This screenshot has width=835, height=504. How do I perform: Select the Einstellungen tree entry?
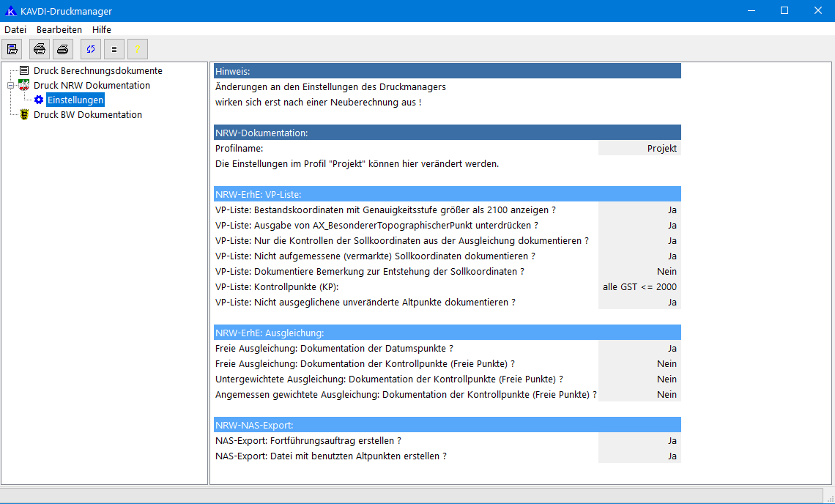(75, 100)
